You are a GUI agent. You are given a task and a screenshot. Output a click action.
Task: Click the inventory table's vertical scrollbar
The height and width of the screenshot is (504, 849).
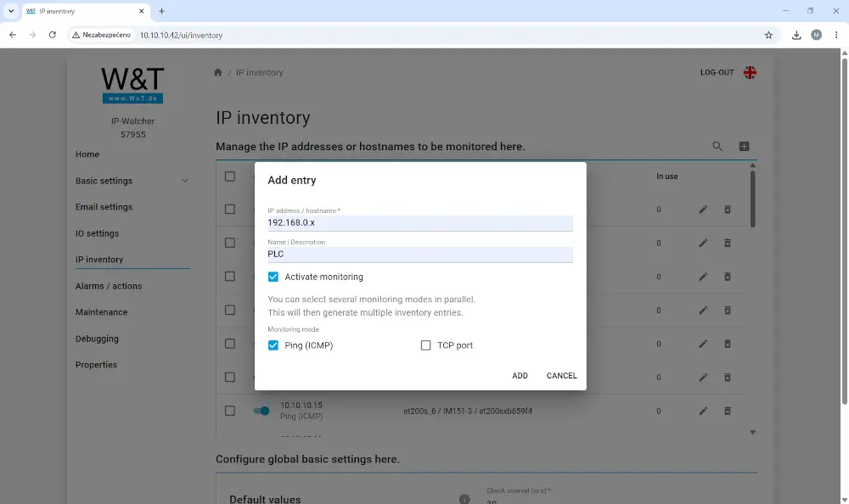[752, 199]
